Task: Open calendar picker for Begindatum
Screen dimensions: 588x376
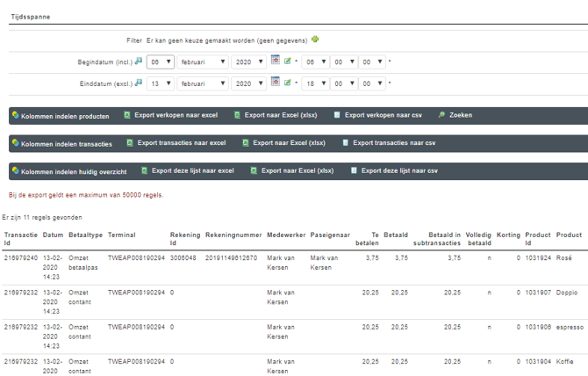Action: pyautogui.click(x=275, y=61)
